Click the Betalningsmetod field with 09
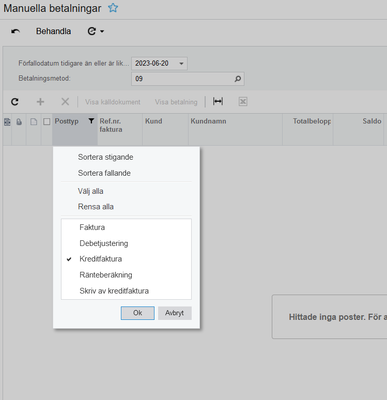Screen dimensions: 387x400 point(188,79)
